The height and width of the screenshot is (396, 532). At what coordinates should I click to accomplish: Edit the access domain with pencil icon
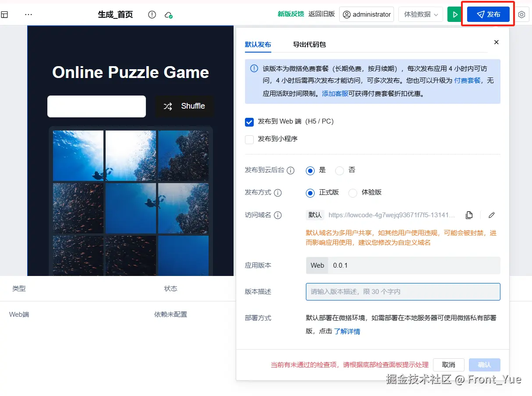pos(491,215)
